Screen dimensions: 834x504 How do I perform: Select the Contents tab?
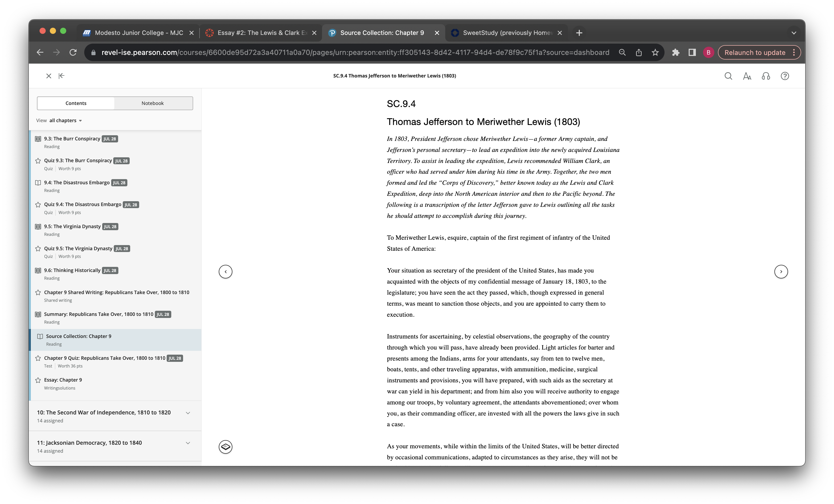(76, 103)
